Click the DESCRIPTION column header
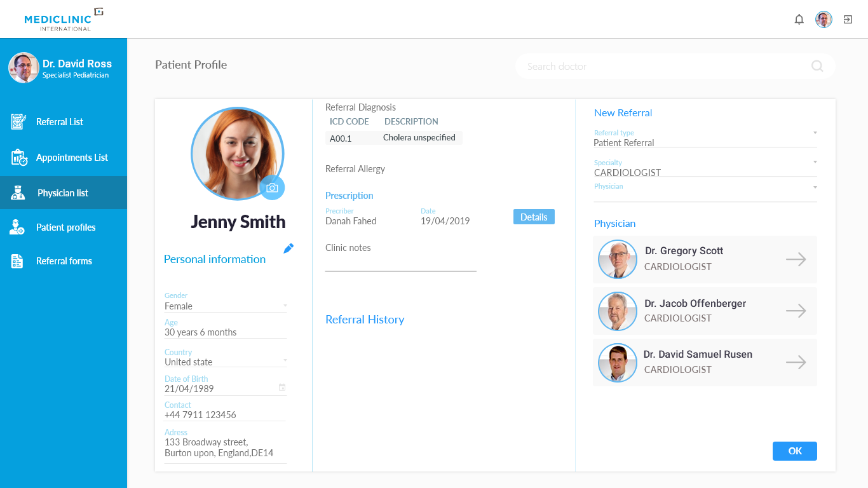Screen dimensions: 868x488 (411, 121)
